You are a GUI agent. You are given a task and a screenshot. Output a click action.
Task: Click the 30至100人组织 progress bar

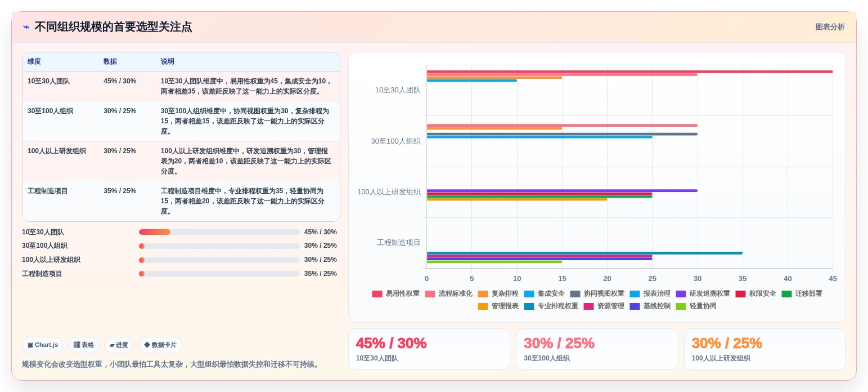click(219, 246)
